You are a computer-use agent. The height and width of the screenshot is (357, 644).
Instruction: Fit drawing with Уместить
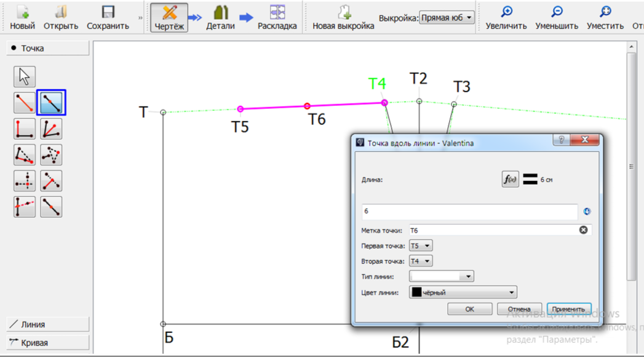[605, 17]
